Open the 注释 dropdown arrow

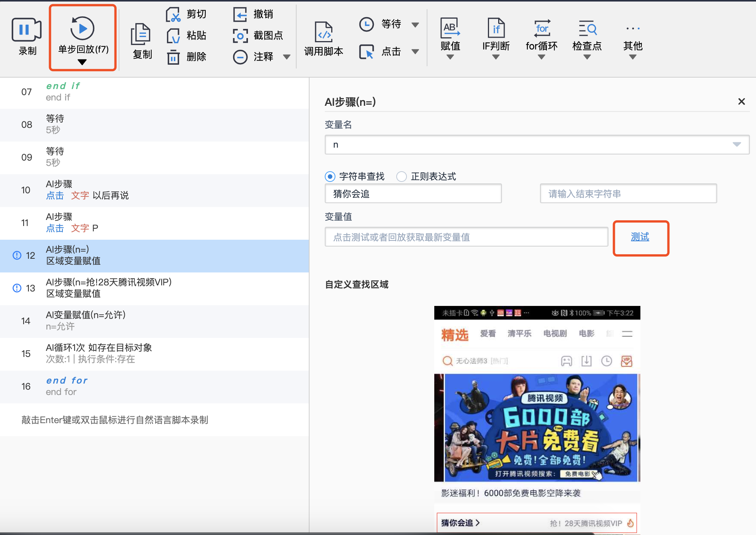tap(287, 57)
